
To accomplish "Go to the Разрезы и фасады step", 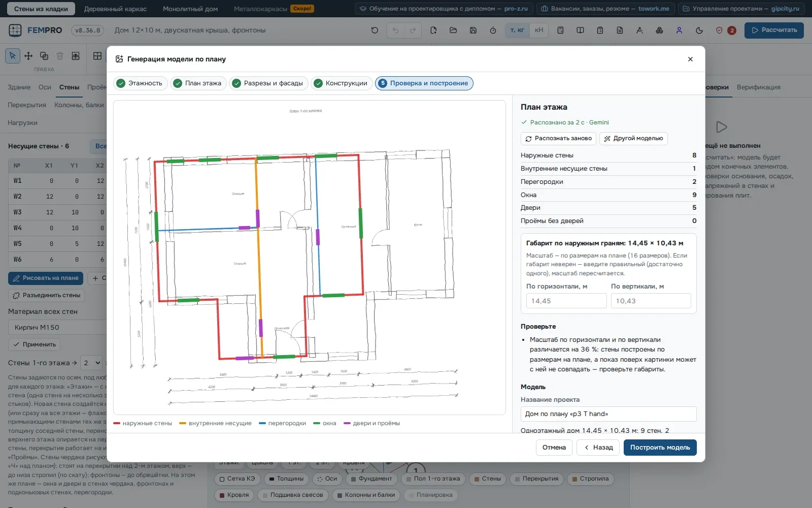I will pos(268,83).
